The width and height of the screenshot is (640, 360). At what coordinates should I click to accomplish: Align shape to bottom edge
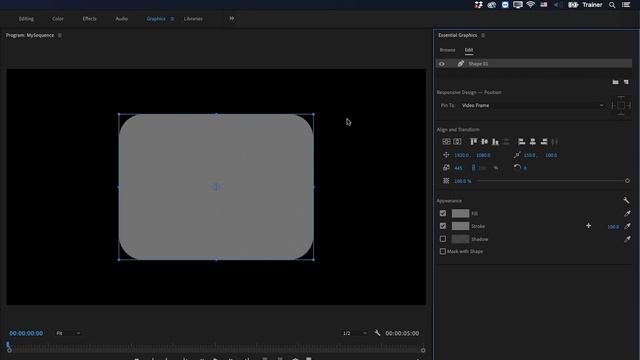coord(495,142)
